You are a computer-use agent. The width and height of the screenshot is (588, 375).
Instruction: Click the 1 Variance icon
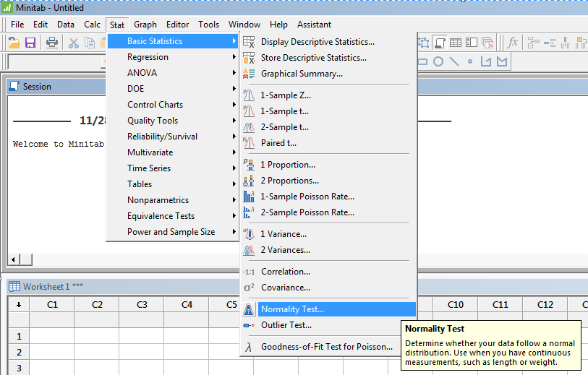[249, 234]
